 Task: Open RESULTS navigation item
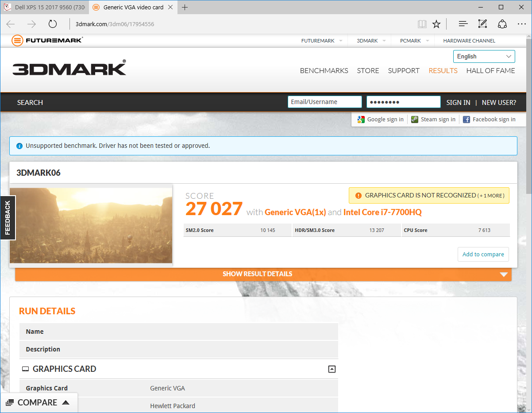pos(443,70)
